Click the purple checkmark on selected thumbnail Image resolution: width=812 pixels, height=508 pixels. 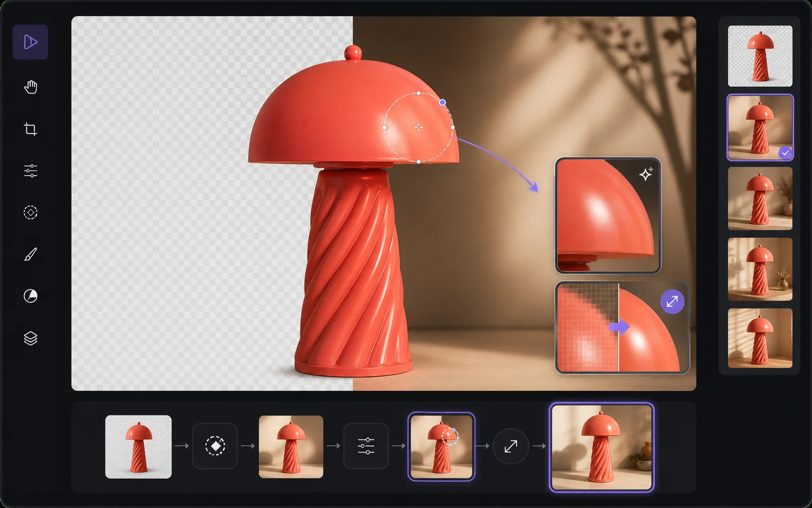pos(785,152)
